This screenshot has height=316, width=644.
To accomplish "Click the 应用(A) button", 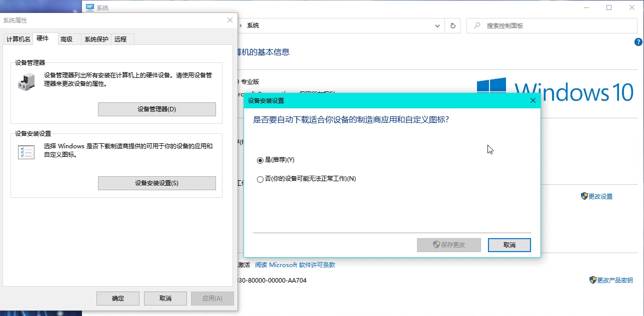I will point(212,299).
